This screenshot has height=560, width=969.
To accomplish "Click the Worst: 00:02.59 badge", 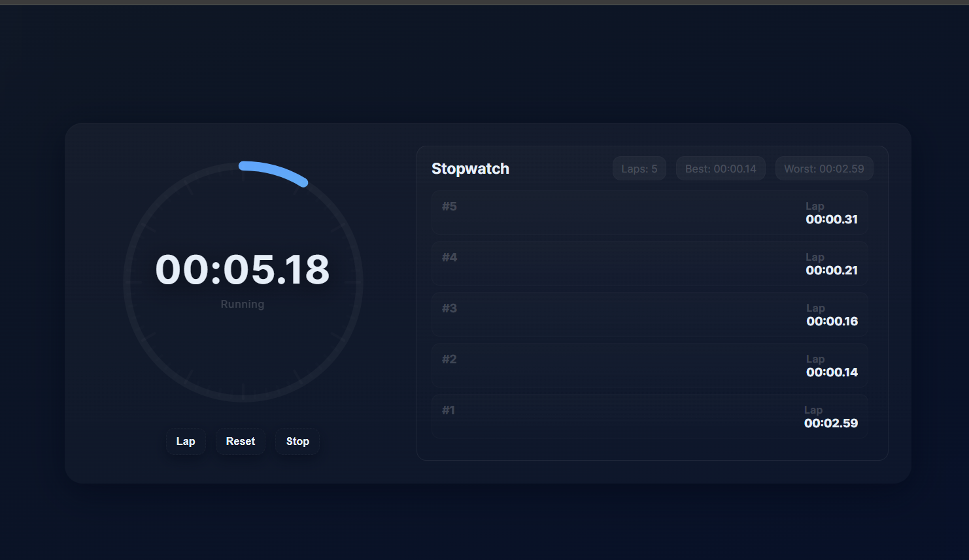I will click(x=824, y=169).
